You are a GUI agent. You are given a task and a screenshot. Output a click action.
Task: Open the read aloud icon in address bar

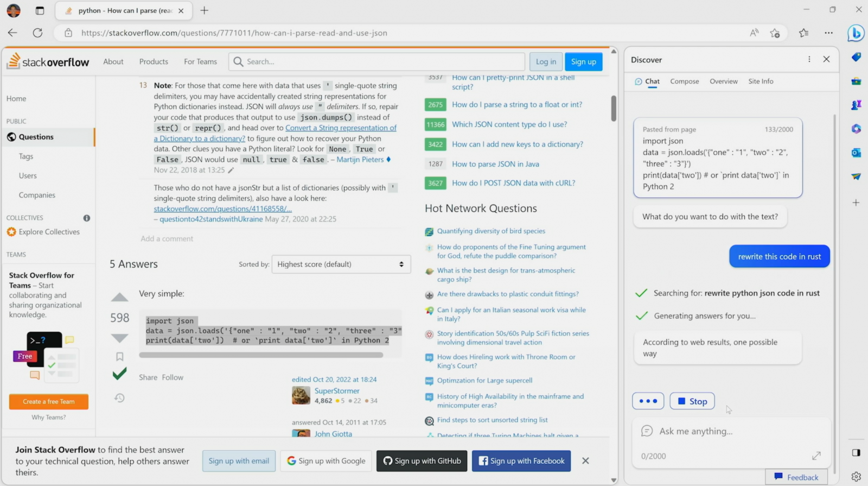pos(754,33)
